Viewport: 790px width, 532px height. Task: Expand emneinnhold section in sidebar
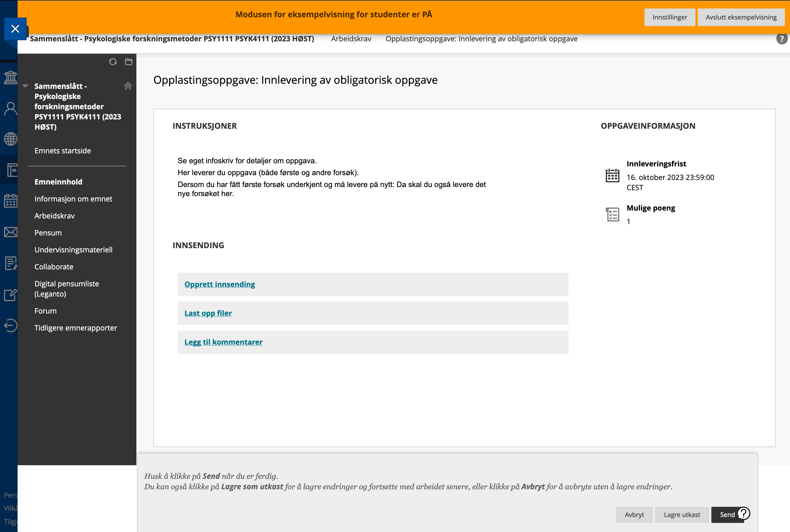pyautogui.click(x=58, y=182)
